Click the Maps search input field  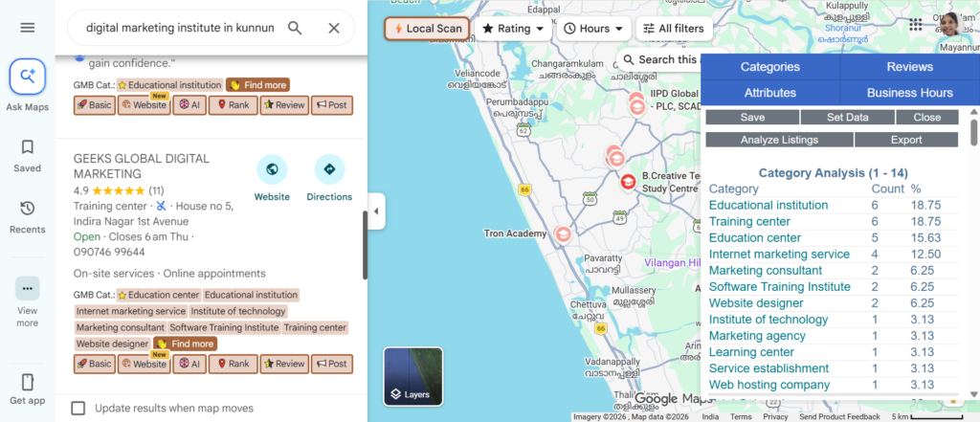[x=180, y=28]
